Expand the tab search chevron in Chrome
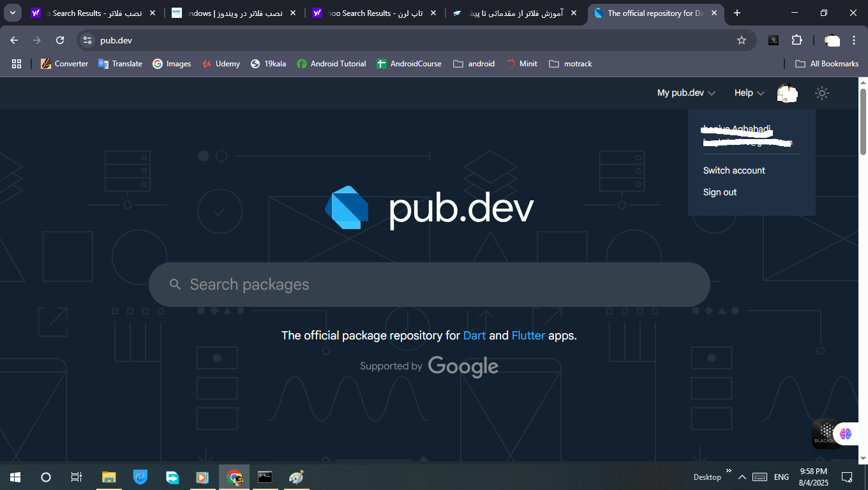868x490 pixels. click(x=13, y=13)
